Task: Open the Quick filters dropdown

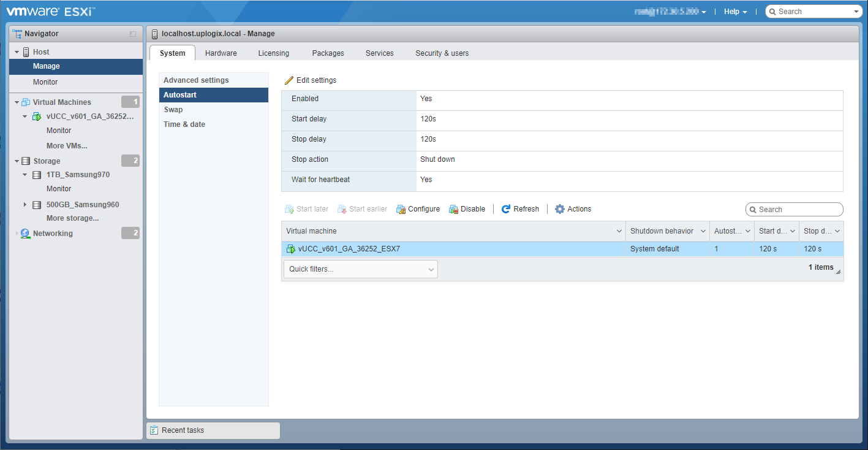Action: coord(361,269)
